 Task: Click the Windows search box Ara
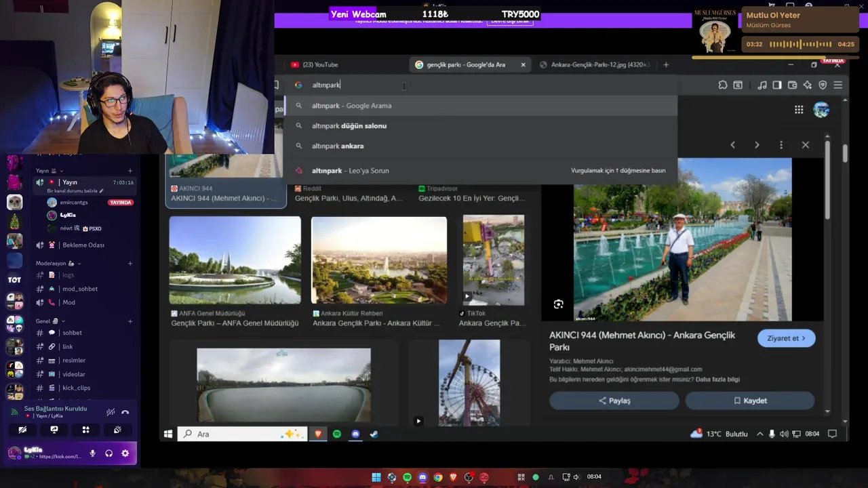(242, 434)
